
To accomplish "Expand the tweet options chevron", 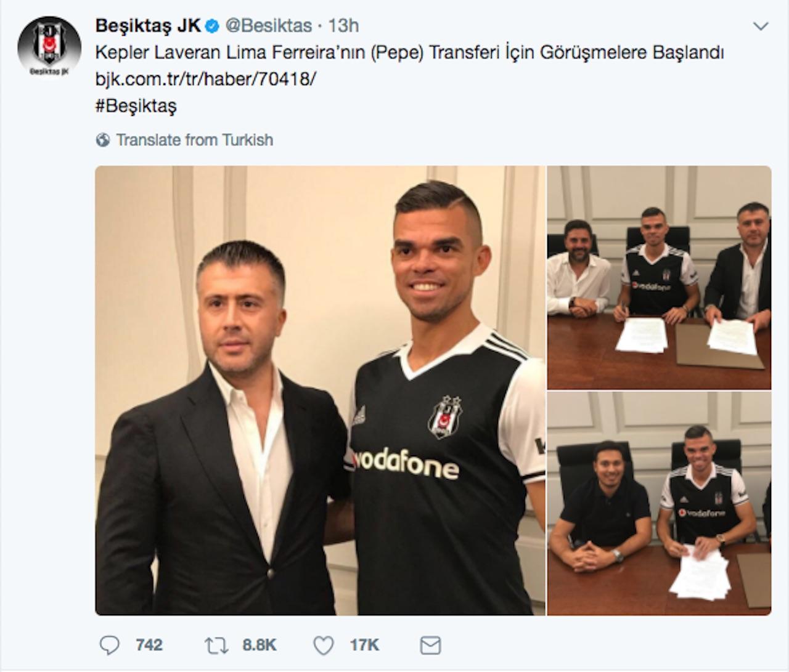I will tap(761, 26).
